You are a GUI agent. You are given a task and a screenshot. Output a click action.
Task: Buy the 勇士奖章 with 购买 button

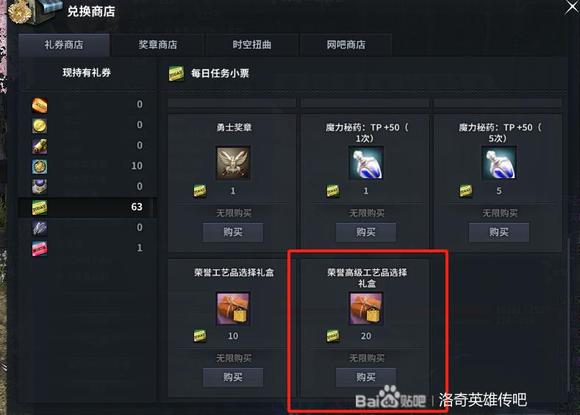point(233,232)
